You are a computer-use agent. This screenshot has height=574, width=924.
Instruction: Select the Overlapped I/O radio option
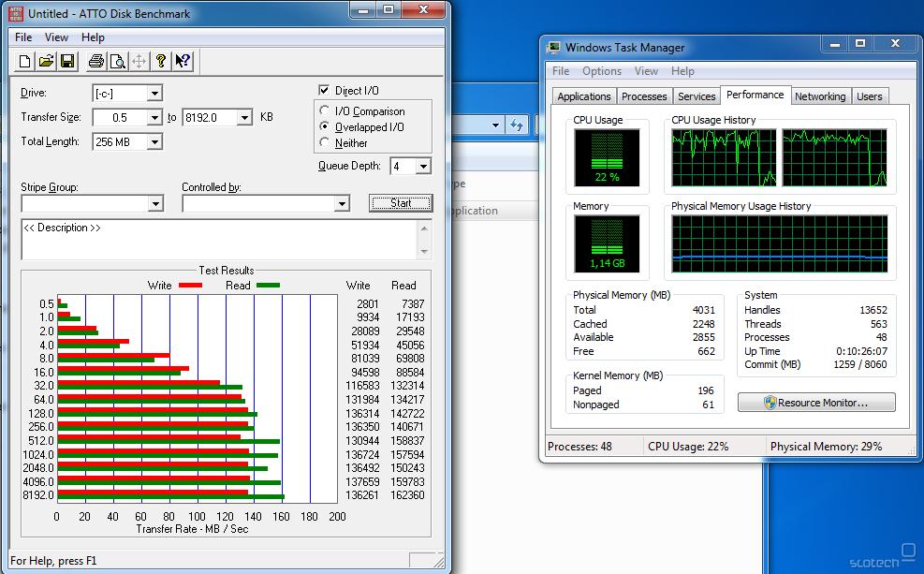click(x=324, y=126)
